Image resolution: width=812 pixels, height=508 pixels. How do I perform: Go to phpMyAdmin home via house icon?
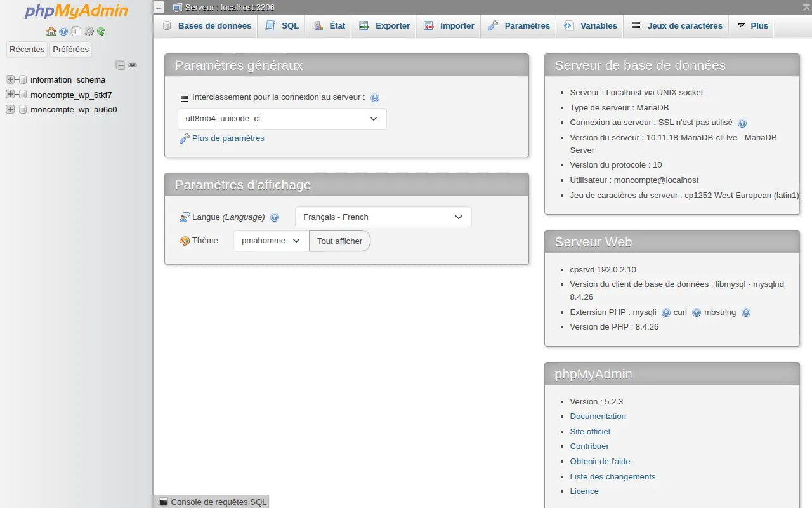[x=51, y=31]
